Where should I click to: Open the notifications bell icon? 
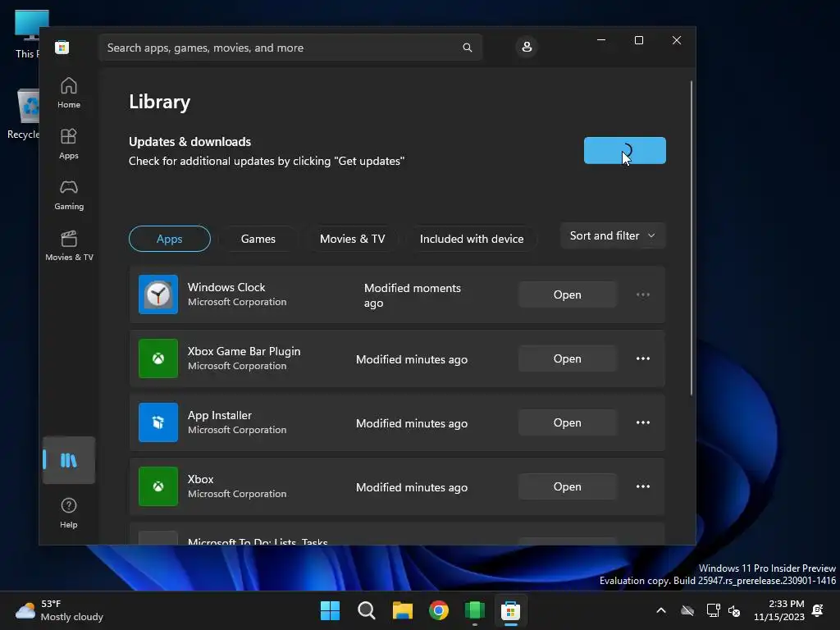click(x=818, y=610)
